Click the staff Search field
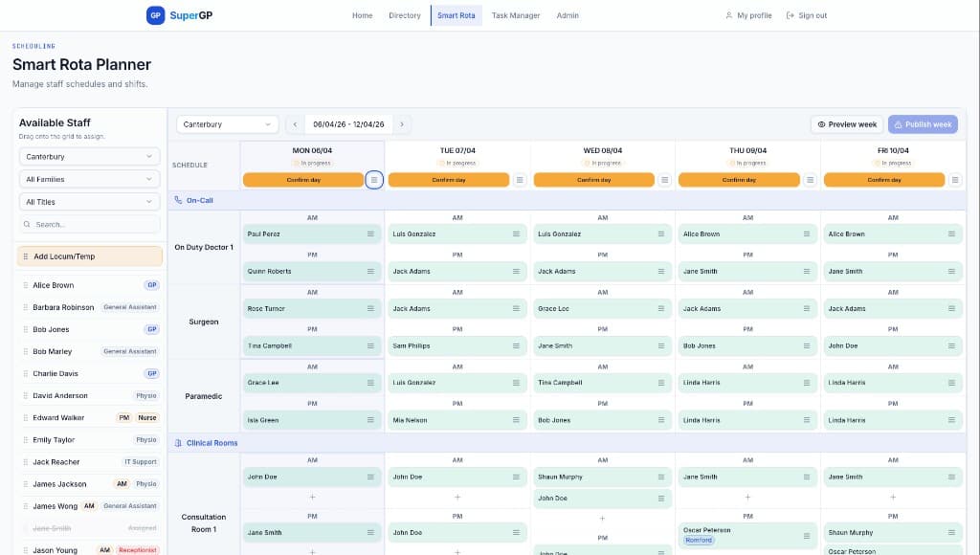The height and width of the screenshot is (555, 980). (89, 224)
